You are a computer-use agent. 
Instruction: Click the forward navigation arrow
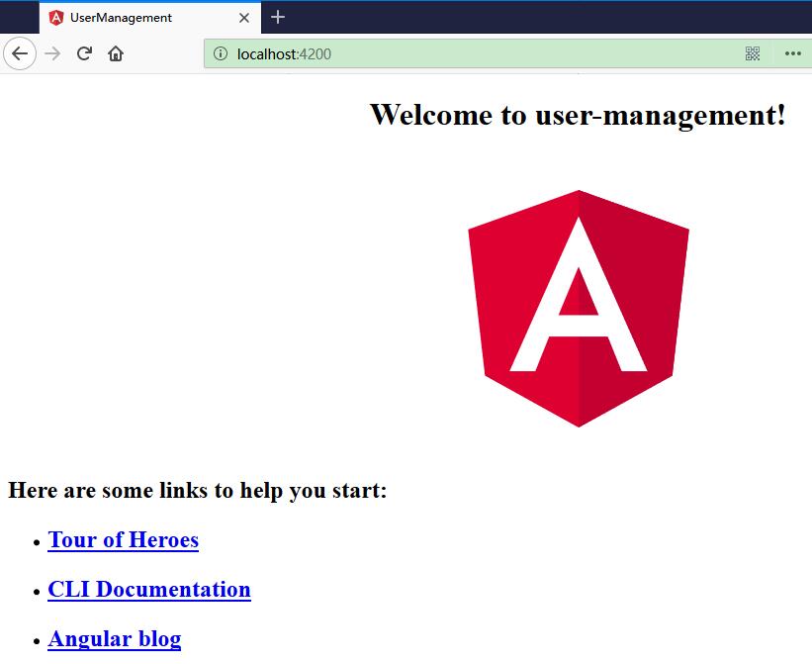coord(52,53)
